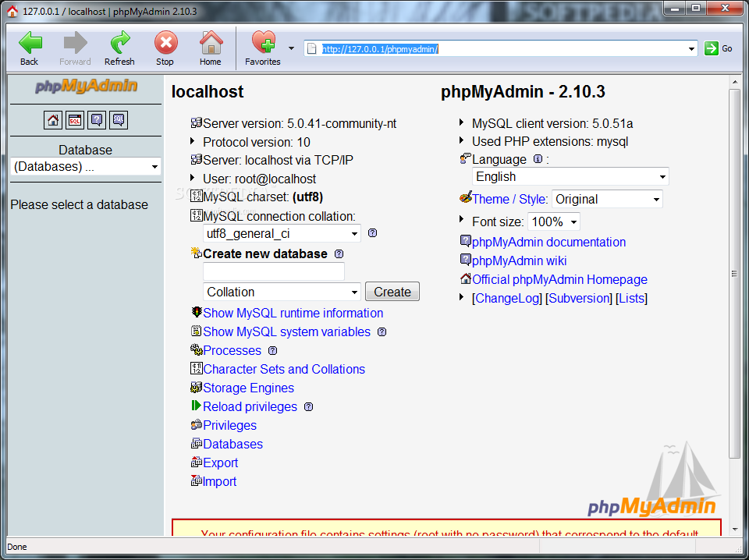Screen dimensions: 749x560
Task: Go to Home via the house icon
Action: (x=211, y=48)
